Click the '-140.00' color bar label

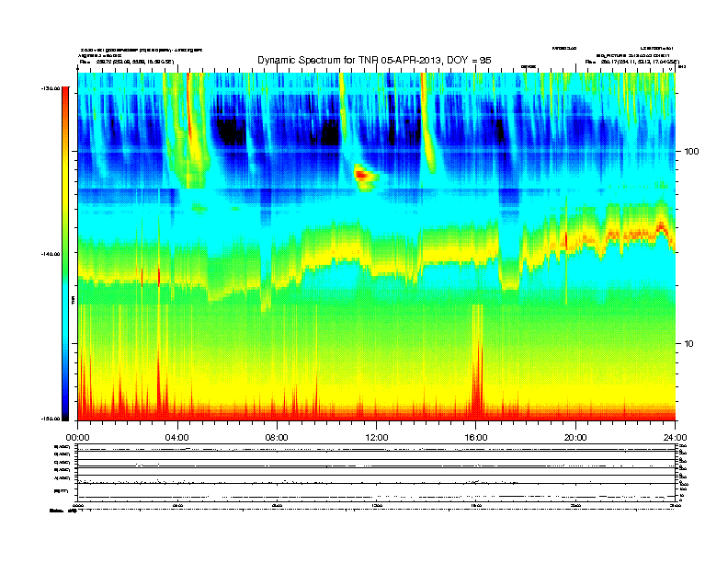[51, 254]
